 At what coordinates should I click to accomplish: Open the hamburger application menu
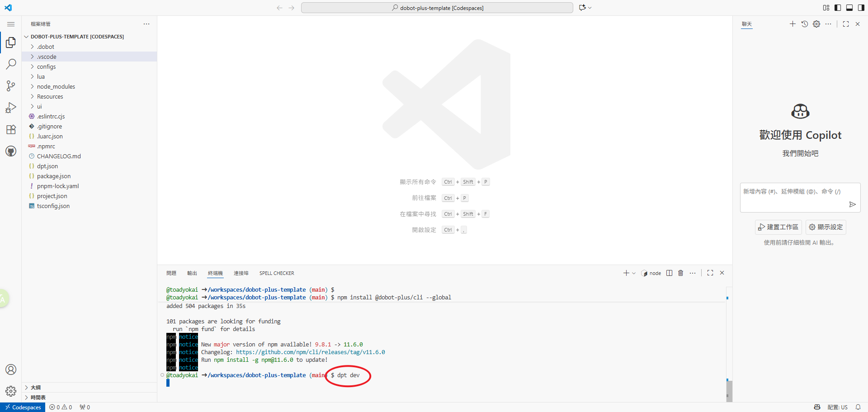11,24
